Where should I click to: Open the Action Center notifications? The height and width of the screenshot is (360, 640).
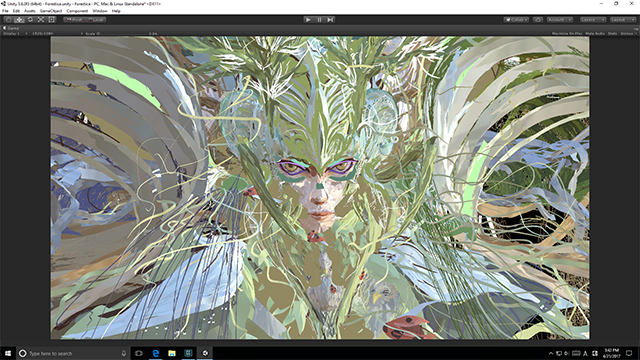click(x=629, y=353)
